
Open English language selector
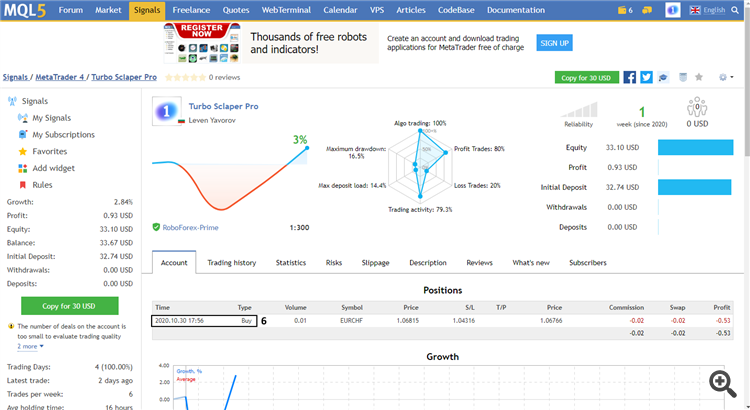(707, 10)
